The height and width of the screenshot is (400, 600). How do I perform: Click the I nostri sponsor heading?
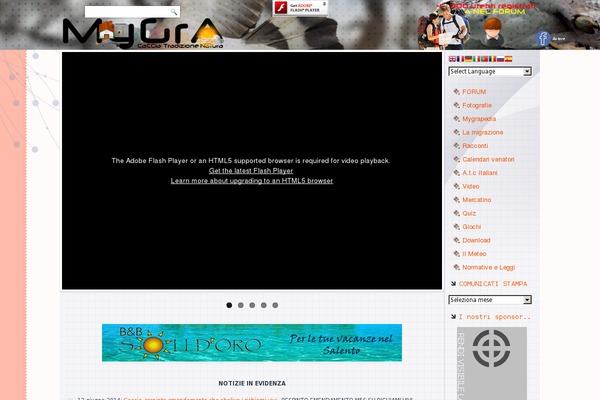(495, 317)
